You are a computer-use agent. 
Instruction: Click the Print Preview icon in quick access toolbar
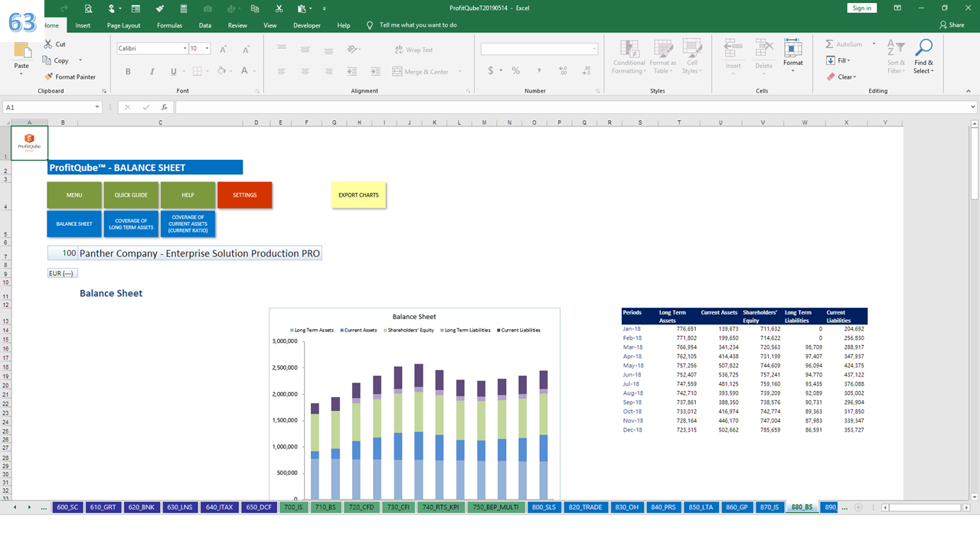pyautogui.click(x=89, y=8)
